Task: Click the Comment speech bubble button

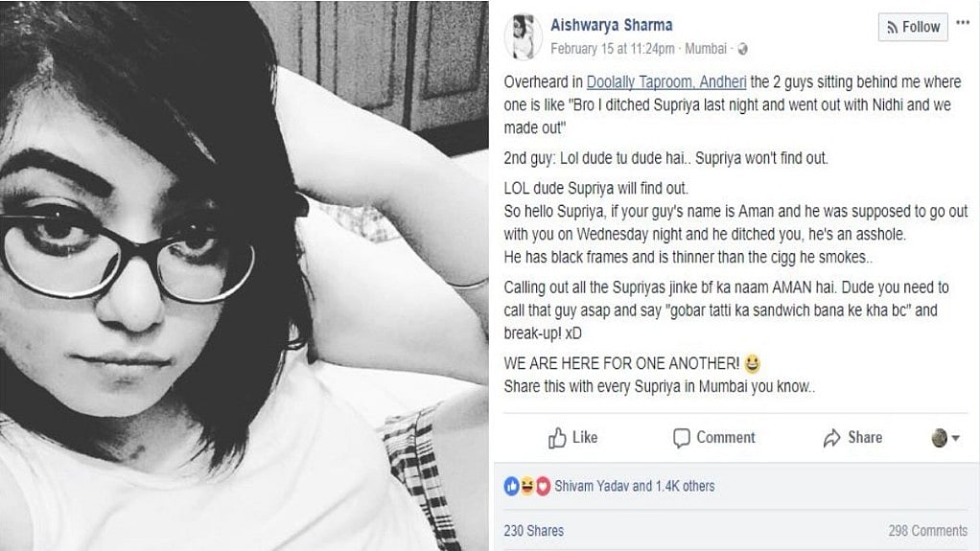Action: pyautogui.click(x=714, y=438)
